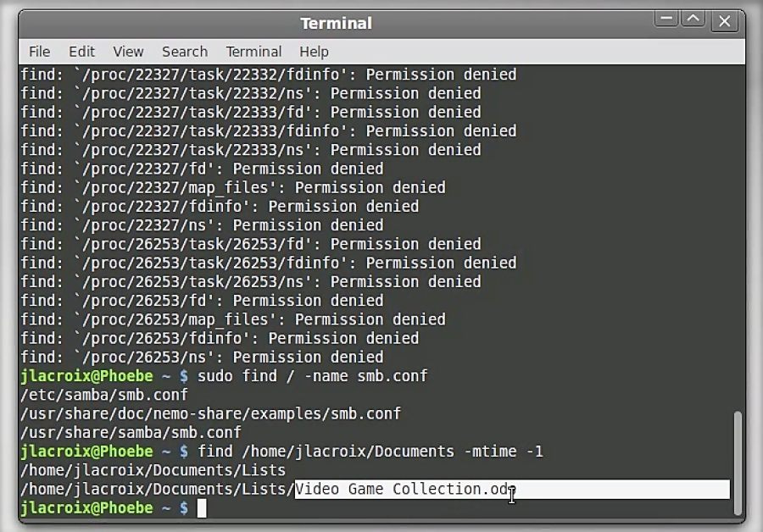Click the /home/jlacroix/Documents/Lists output line
Screen dimensions: 763x532
(x=153, y=470)
